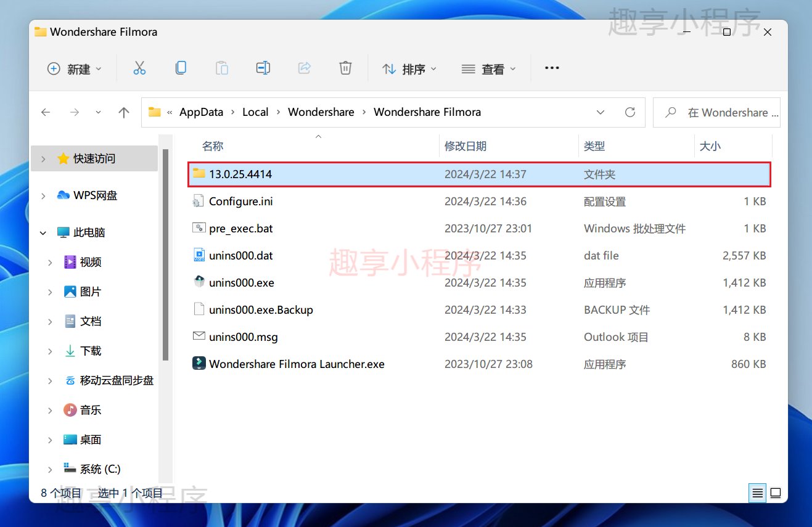Click the 2023/10/27 23:08 date cell
The height and width of the screenshot is (527, 812).
(x=488, y=364)
